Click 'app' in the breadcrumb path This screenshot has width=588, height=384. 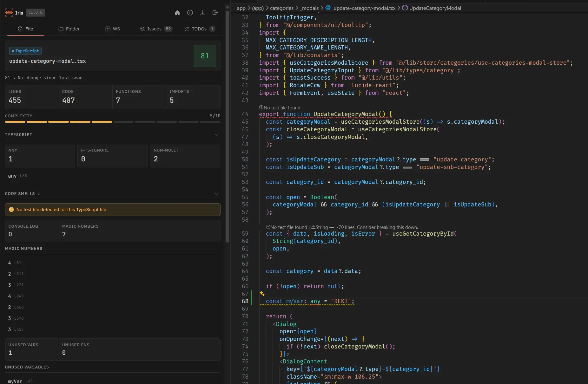241,8
